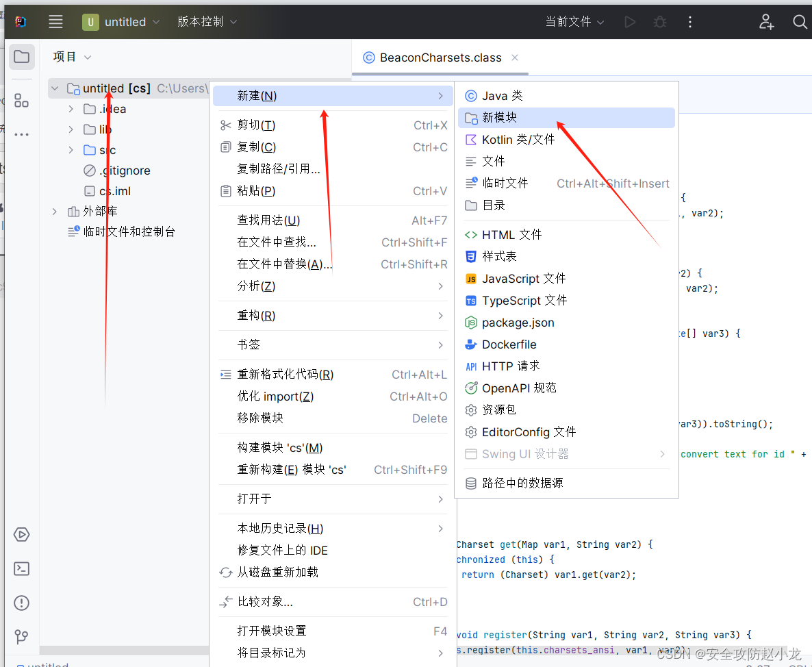Expand the src folder

click(71, 150)
